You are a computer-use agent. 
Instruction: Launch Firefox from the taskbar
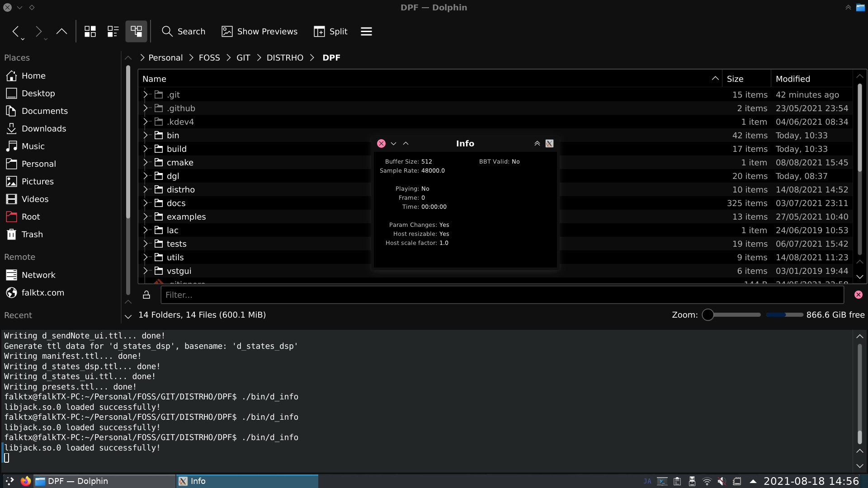(x=25, y=481)
